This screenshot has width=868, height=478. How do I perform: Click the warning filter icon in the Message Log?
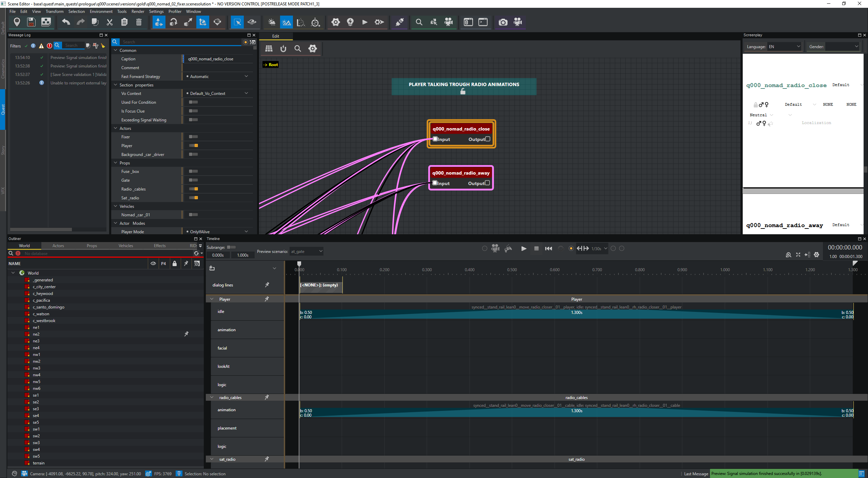(x=41, y=46)
